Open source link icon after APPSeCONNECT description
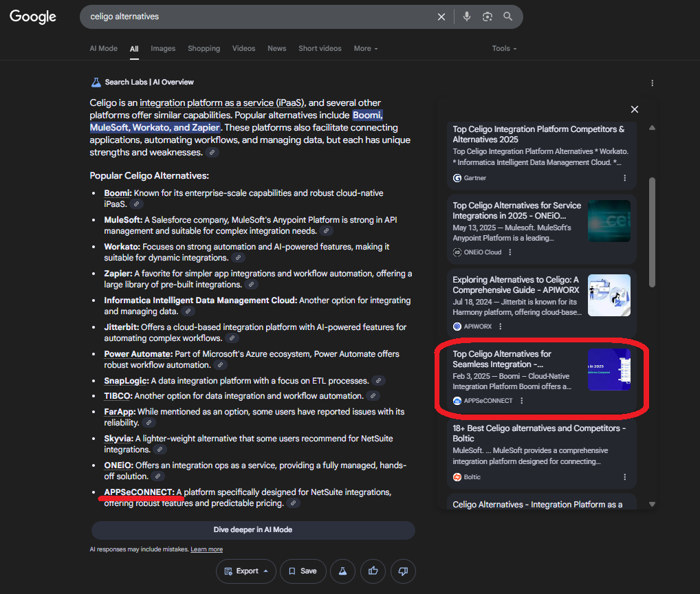700x594 pixels. tap(293, 503)
